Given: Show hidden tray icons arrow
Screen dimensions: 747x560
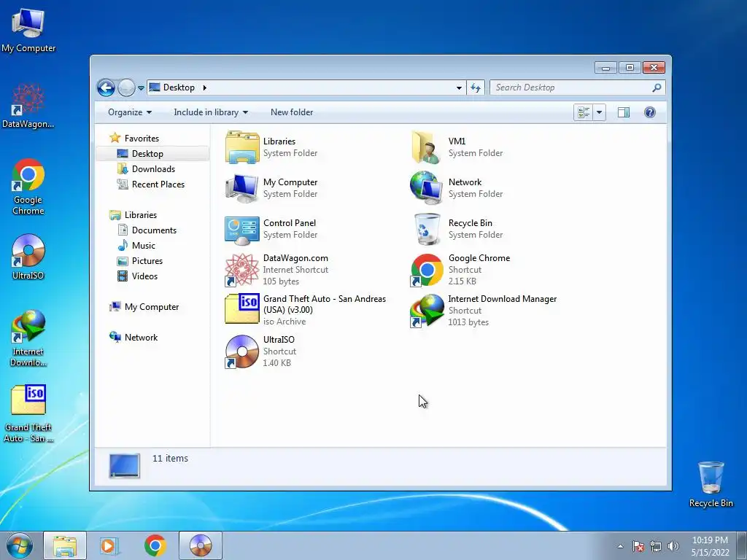Looking at the screenshot, I should (620, 546).
